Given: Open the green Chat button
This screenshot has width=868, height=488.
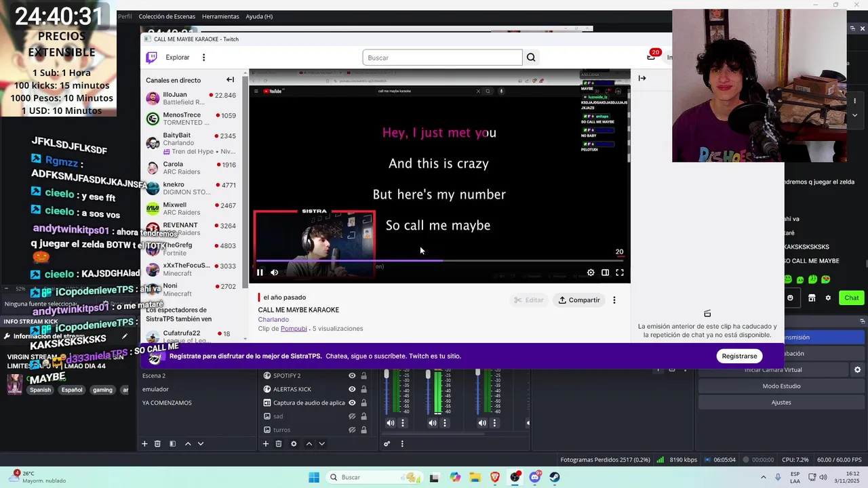Looking at the screenshot, I should point(852,298).
